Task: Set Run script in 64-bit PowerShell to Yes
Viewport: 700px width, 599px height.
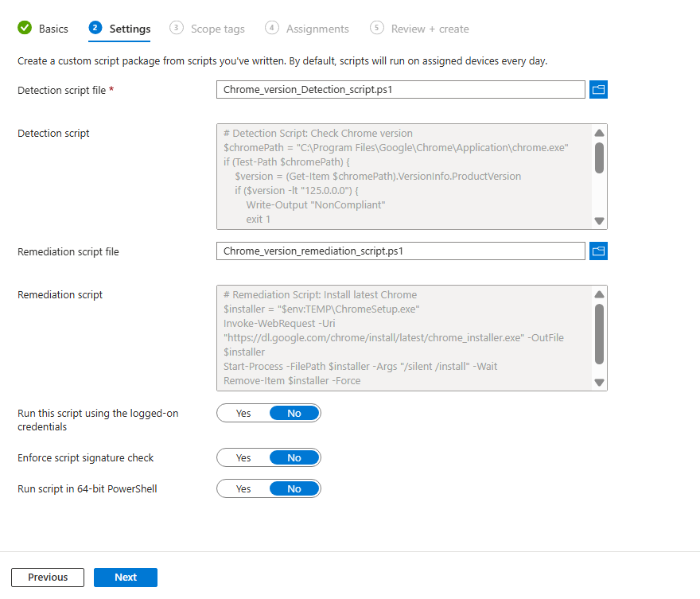Action: tap(243, 489)
